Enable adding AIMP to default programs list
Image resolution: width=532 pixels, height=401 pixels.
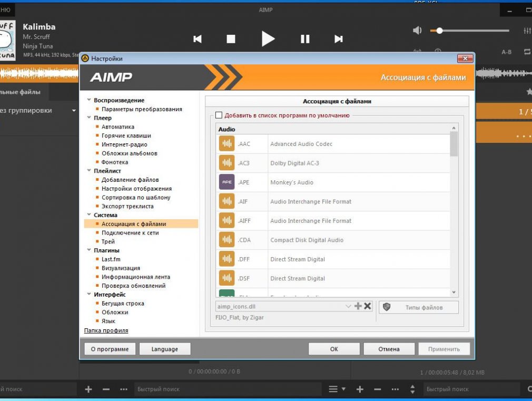(219, 115)
